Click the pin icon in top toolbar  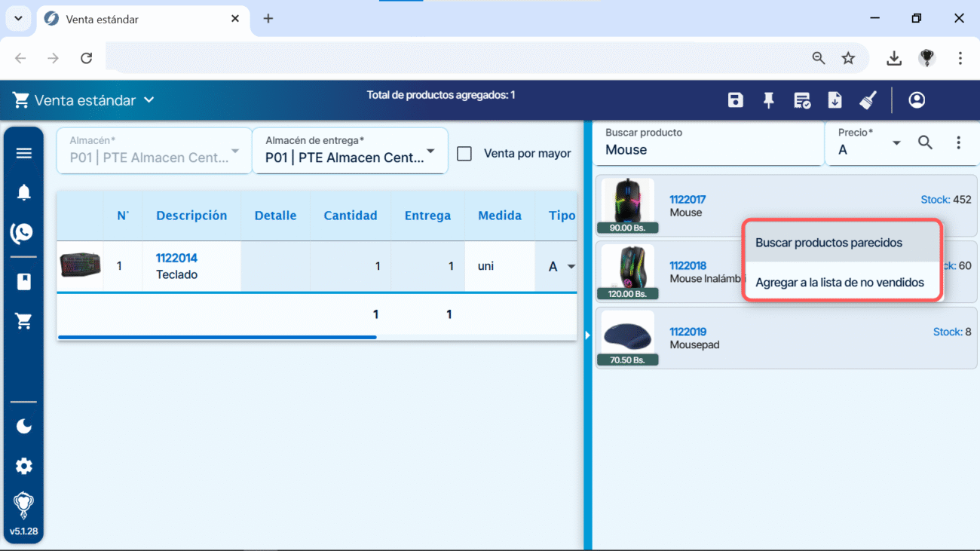(769, 100)
